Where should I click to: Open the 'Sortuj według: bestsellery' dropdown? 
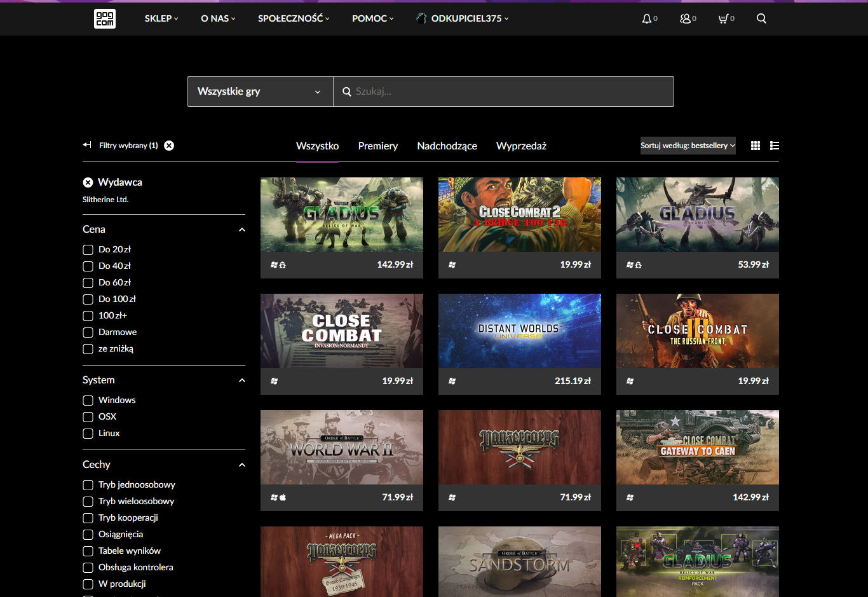[x=688, y=146]
